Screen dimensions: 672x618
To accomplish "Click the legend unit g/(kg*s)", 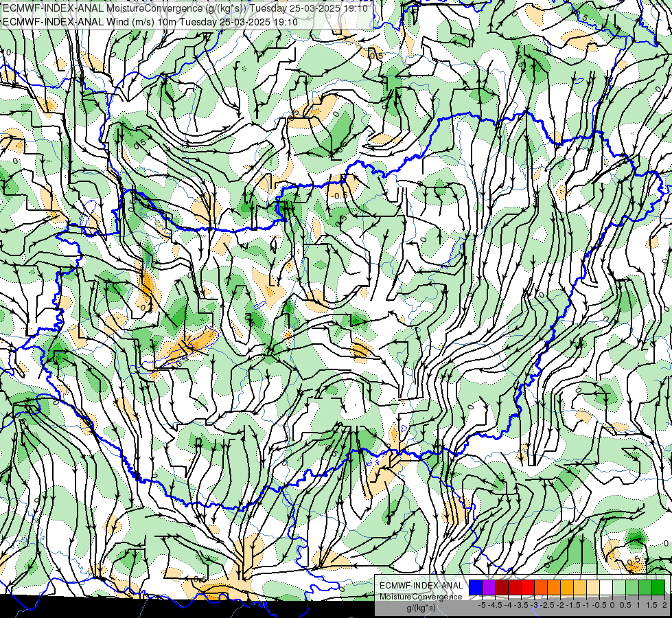I will [421, 608].
